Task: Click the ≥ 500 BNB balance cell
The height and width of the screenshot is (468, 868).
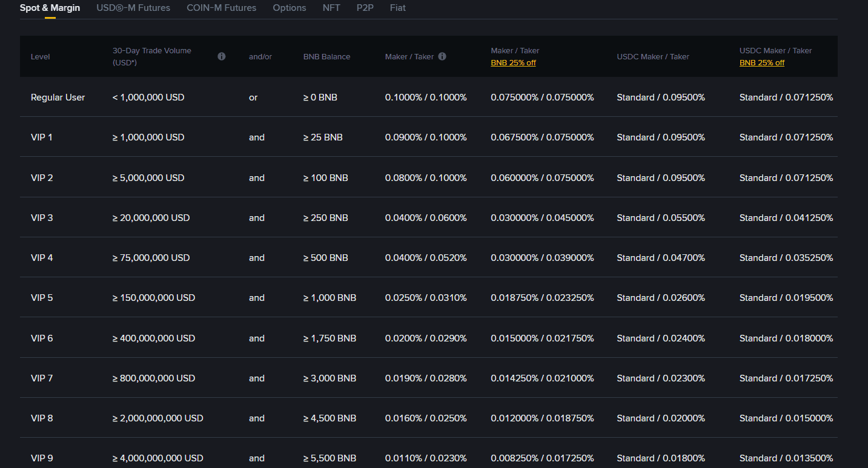Action: pos(325,258)
